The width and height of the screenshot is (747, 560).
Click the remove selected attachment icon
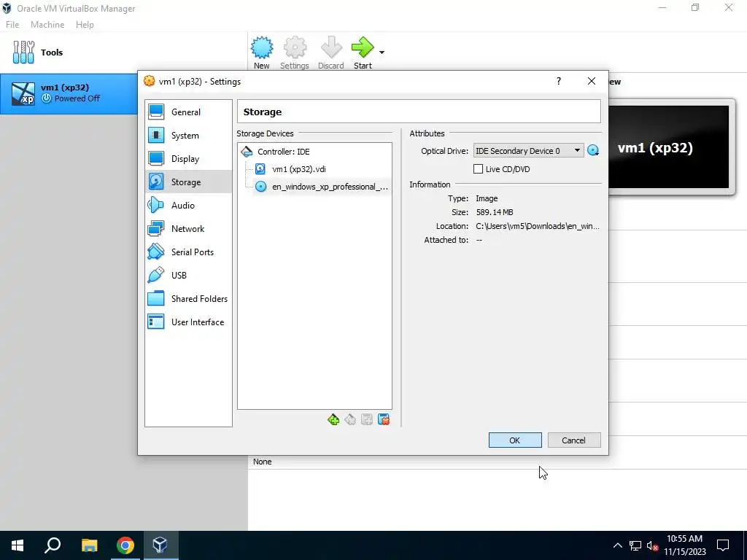(x=384, y=419)
